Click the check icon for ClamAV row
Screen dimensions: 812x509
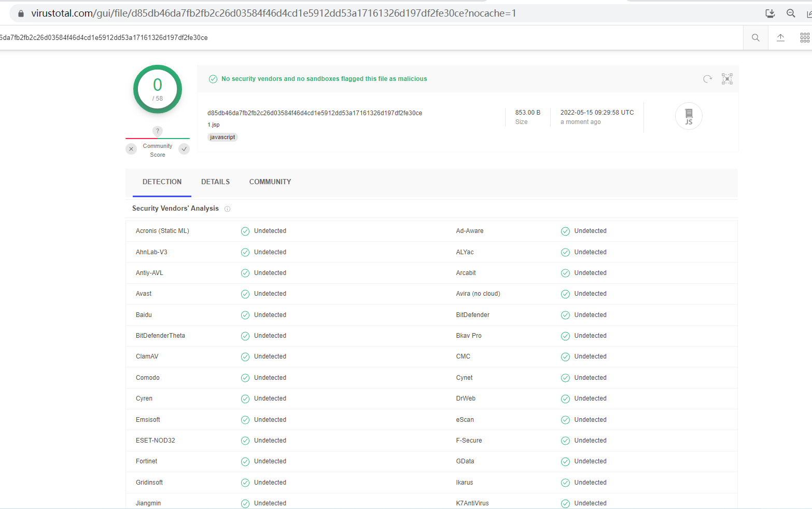click(x=245, y=357)
